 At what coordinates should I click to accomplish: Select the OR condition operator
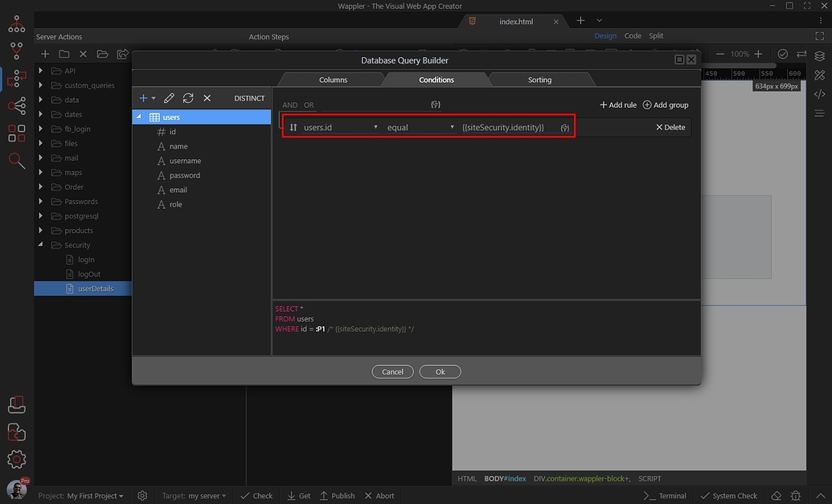tap(309, 105)
